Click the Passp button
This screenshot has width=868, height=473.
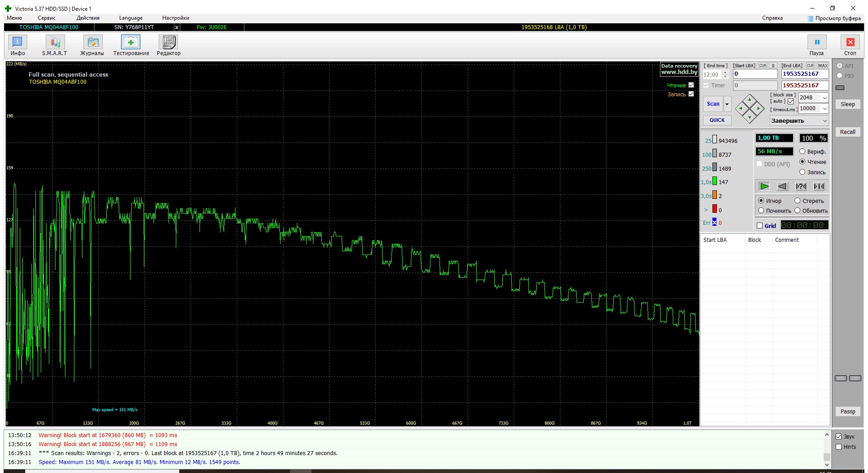[x=847, y=411]
